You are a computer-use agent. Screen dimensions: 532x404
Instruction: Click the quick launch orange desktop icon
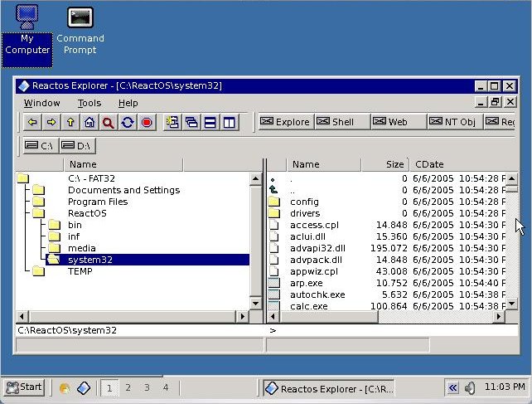click(x=65, y=388)
